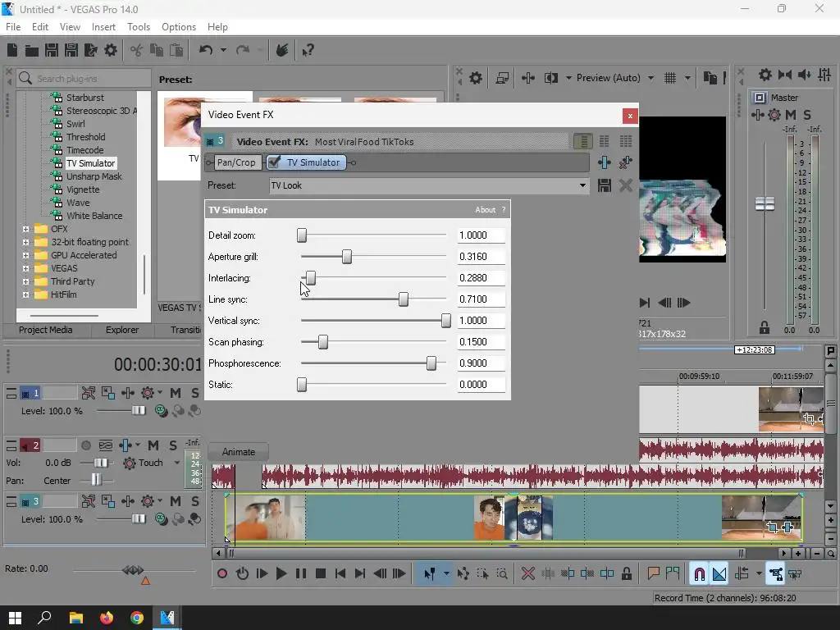Toggle preview on external monitor icon

pos(502,78)
